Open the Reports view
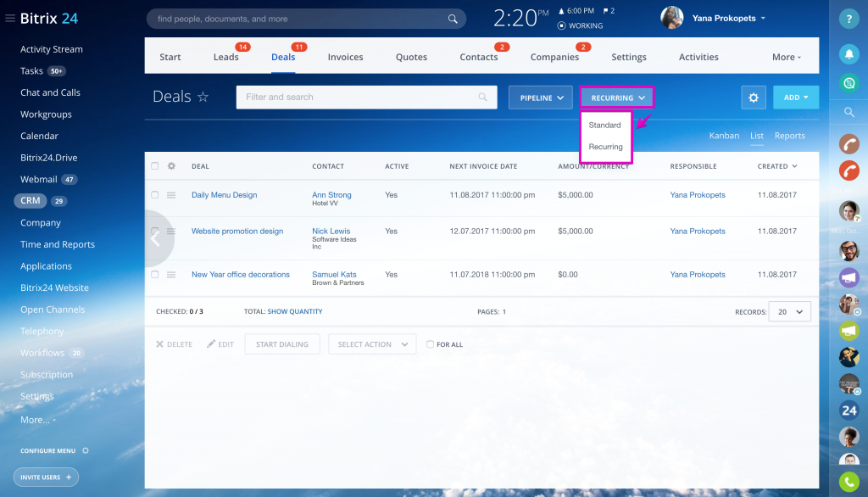Viewport: 868px width, 497px height. point(790,136)
